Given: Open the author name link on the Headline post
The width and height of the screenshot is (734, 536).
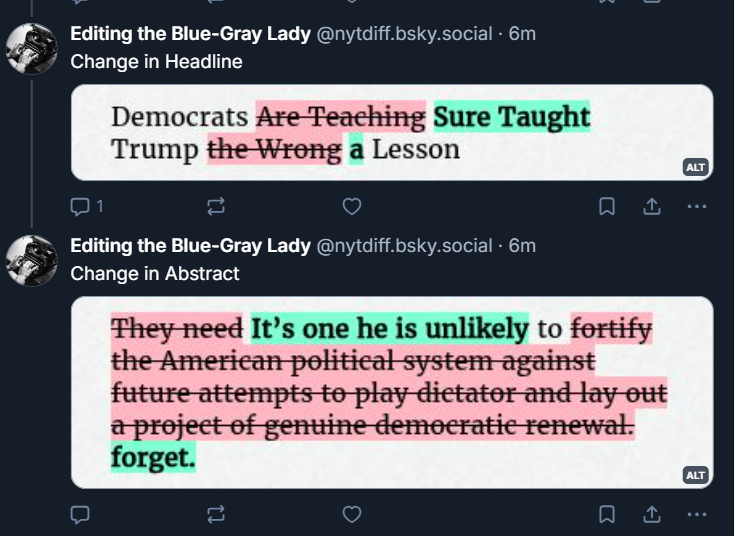Looking at the screenshot, I should point(190,33).
